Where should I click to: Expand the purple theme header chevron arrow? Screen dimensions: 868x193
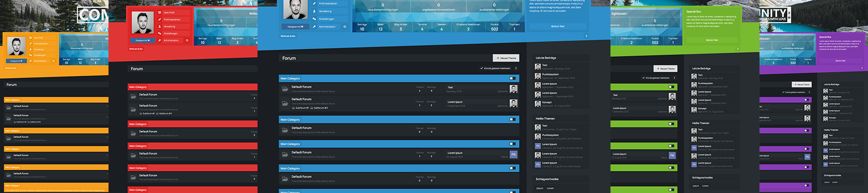point(862,68)
